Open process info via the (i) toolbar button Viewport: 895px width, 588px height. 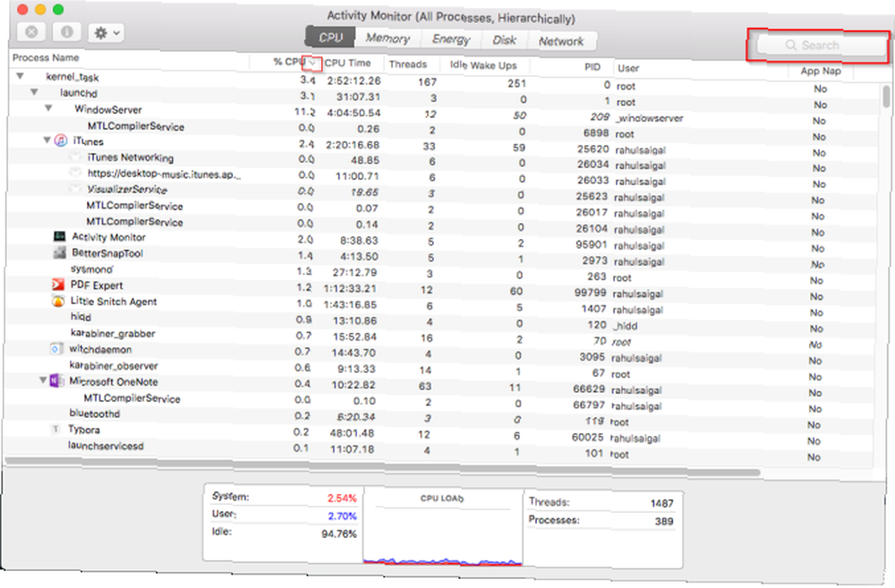[x=67, y=32]
